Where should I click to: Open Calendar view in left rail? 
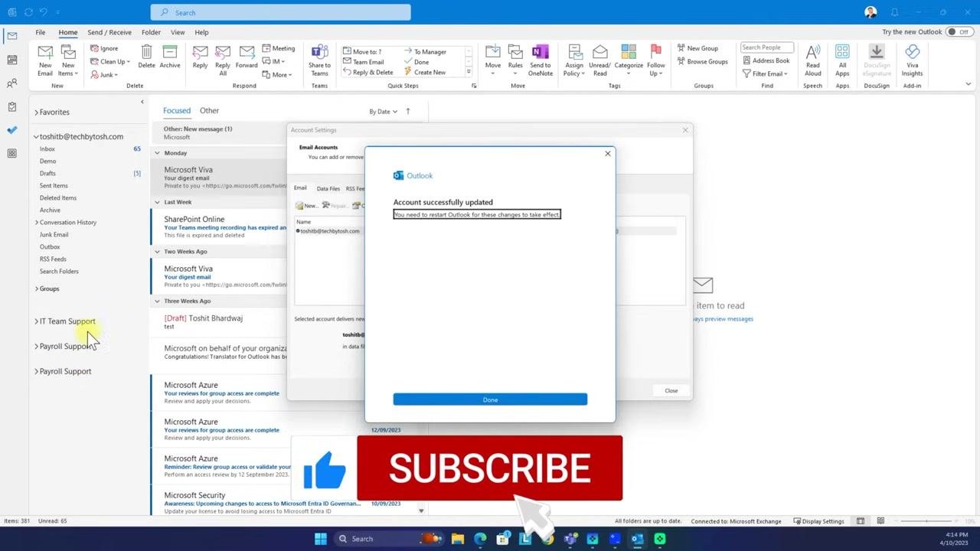coord(11,60)
